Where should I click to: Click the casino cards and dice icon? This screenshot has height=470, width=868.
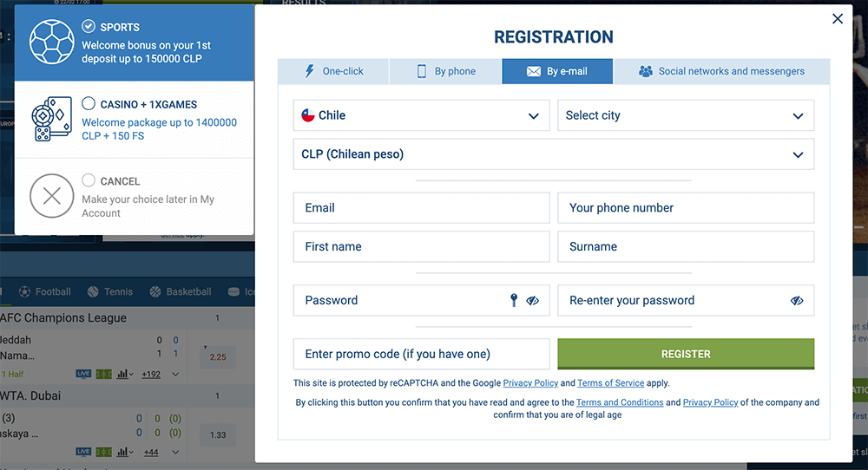52,119
